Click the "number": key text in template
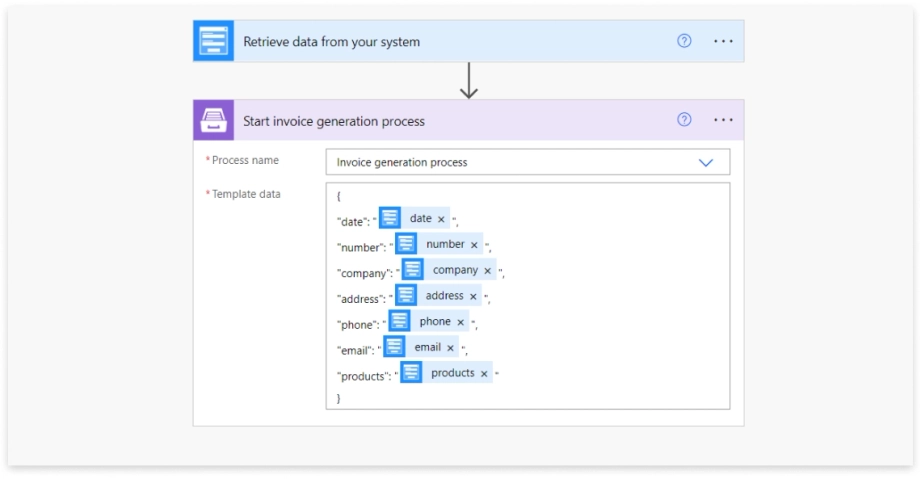920x479 pixels. click(361, 248)
